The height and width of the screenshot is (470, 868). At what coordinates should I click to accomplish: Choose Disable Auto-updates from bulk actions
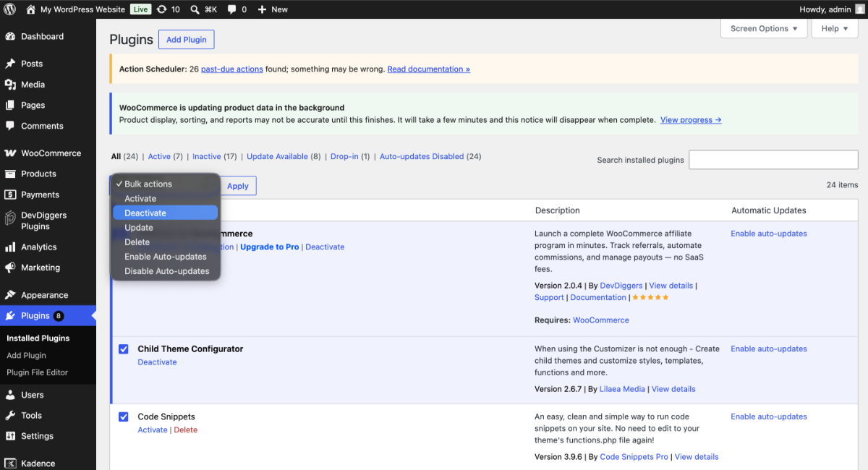pos(166,271)
